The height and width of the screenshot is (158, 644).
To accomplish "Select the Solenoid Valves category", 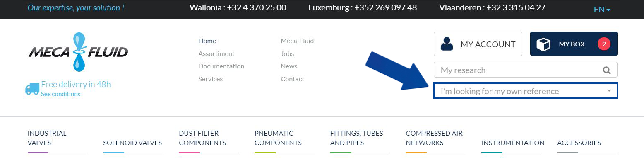I will [x=132, y=143].
